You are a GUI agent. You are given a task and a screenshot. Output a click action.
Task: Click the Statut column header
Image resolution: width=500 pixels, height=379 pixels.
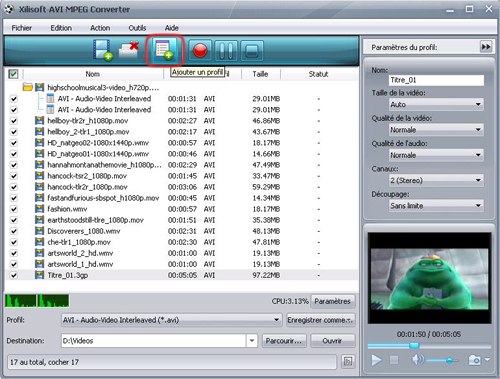(x=318, y=74)
